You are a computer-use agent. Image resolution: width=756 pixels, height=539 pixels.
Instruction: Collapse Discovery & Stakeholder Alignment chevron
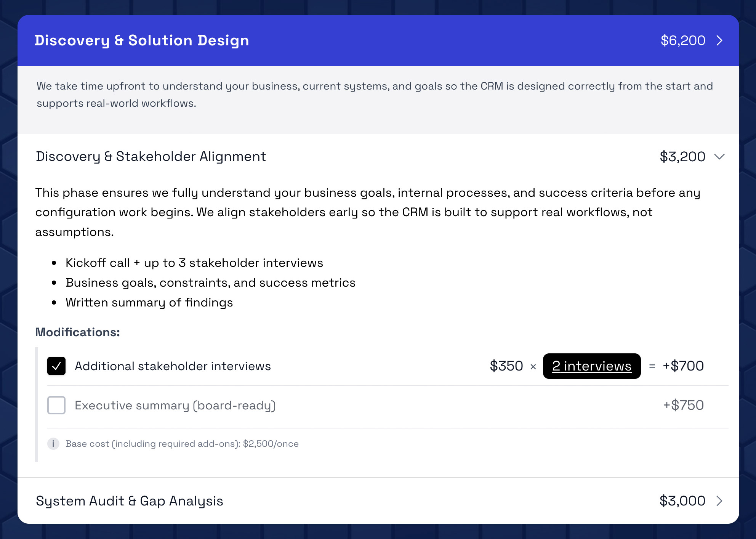pos(719,157)
